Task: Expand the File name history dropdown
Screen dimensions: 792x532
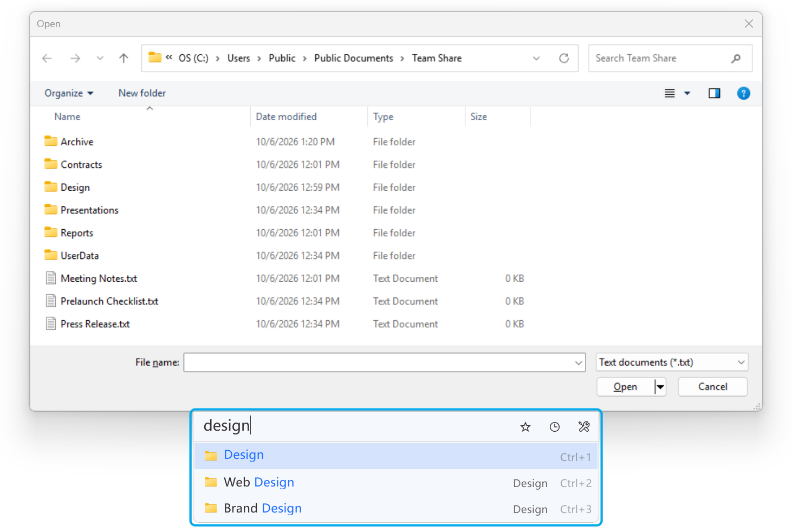Action: point(579,362)
